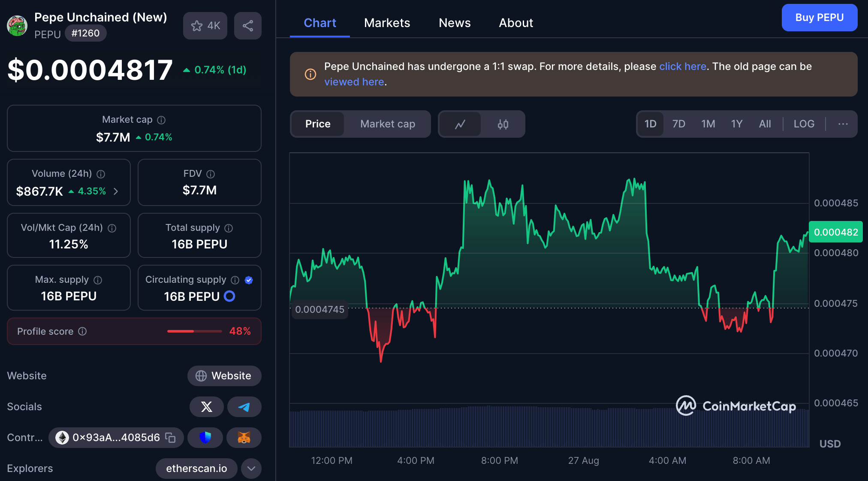Set chart range to 1M

(x=708, y=124)
